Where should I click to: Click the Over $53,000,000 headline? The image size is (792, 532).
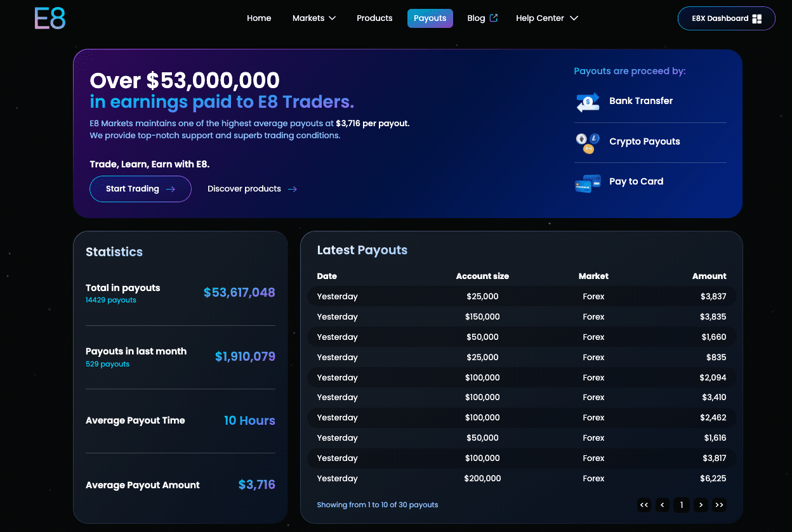point(185,81)
